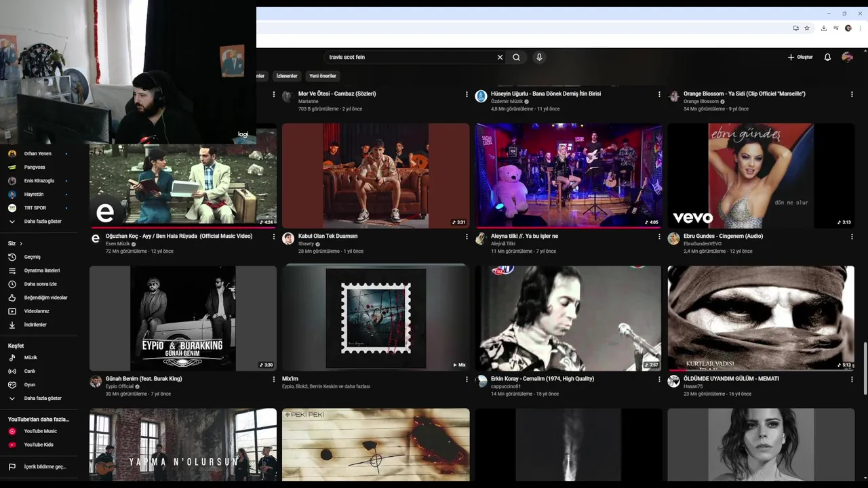Open Oğuzhan Koç - Ayy video title
This screenshot has height=488, width=868.
pyautogui.click(x=179, y=236)
